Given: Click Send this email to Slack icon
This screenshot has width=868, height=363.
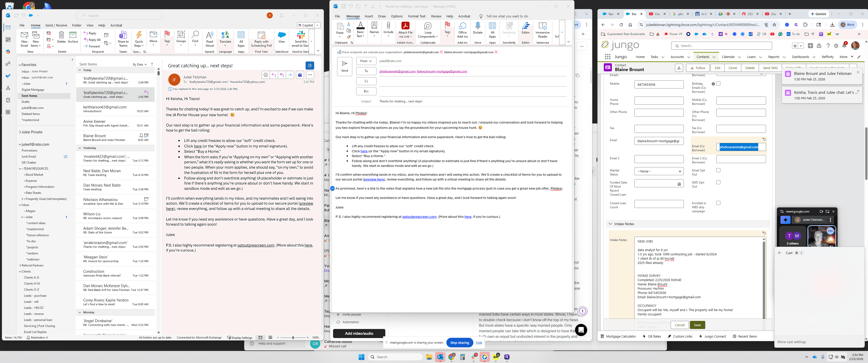Looking at the screenshot, I should [300, 39].
